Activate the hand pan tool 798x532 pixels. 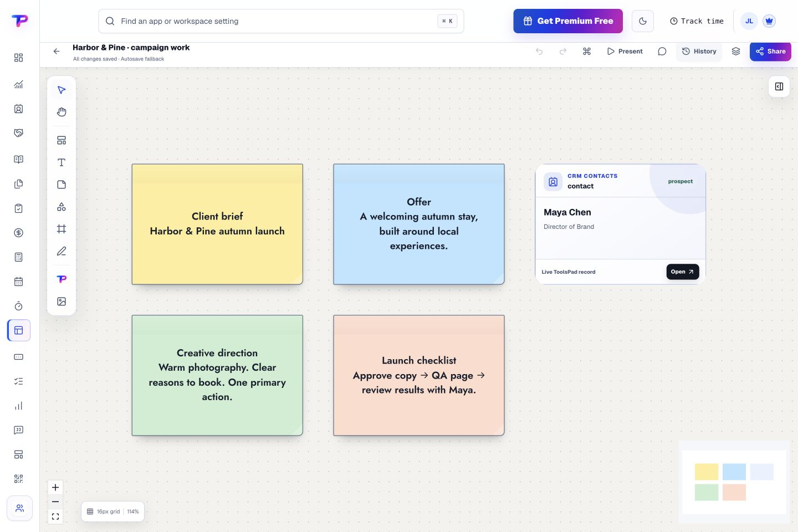[x=62, y=112]
